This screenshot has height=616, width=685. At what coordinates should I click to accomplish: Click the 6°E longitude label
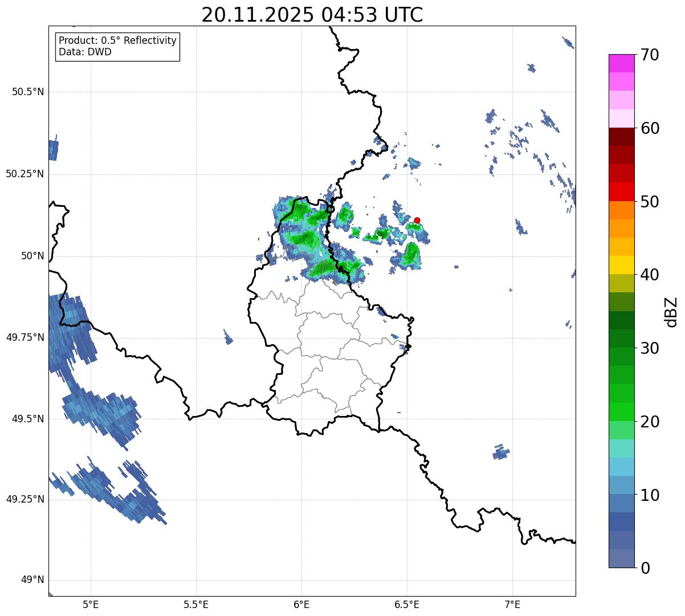tap(301, 604)
